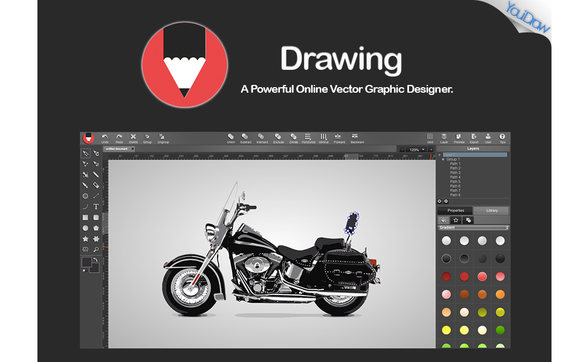Collapse the Layer 1 tree arrow

440,155
